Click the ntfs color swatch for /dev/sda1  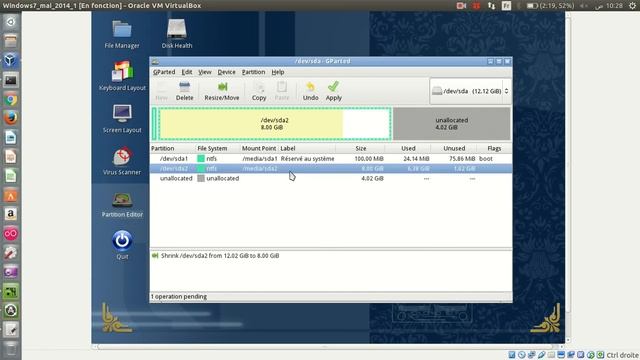pos(201,158)
